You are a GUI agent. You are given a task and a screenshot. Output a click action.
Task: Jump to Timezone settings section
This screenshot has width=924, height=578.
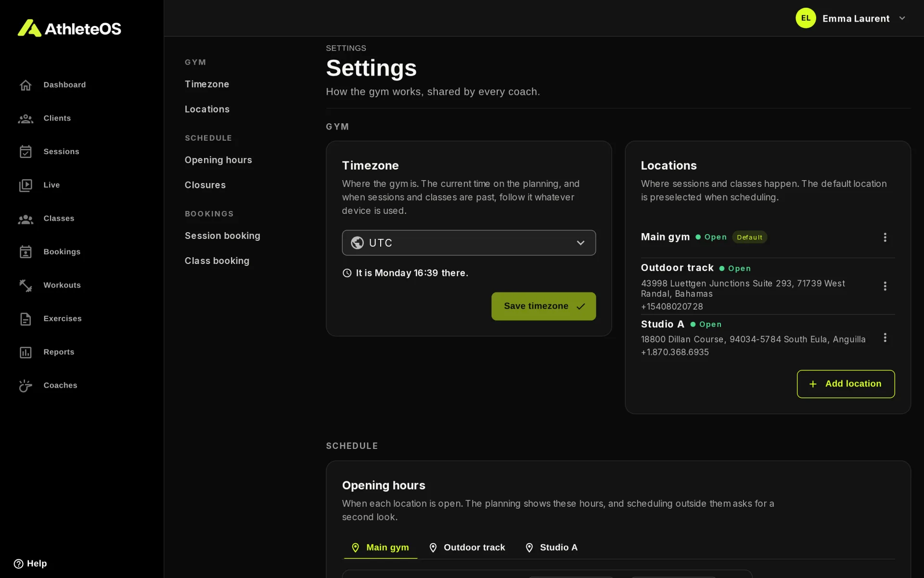coord(207,84)
